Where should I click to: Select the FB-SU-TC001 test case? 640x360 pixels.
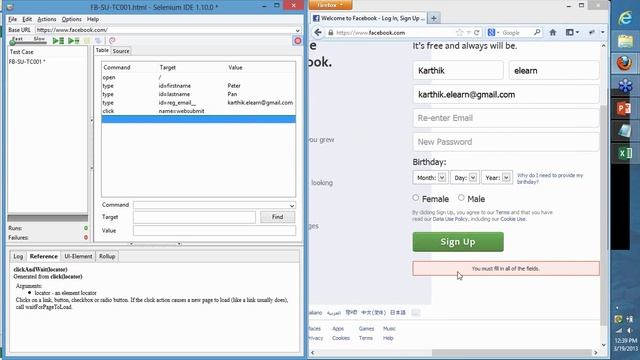pos(27,62)
